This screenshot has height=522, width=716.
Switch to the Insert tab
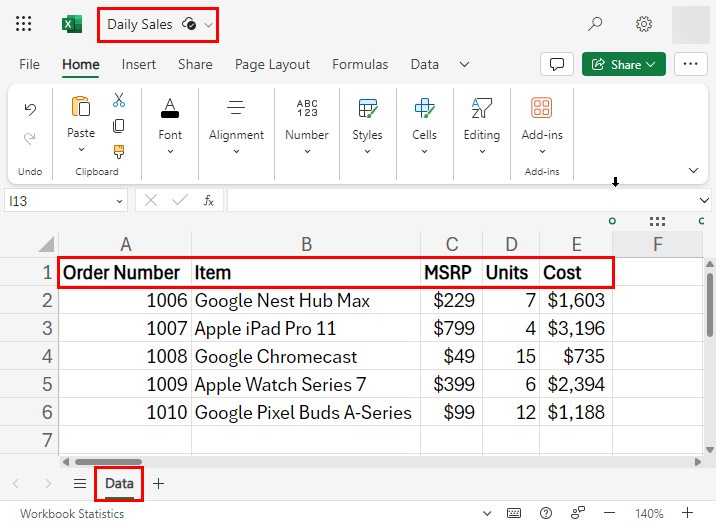coord(139,64)
